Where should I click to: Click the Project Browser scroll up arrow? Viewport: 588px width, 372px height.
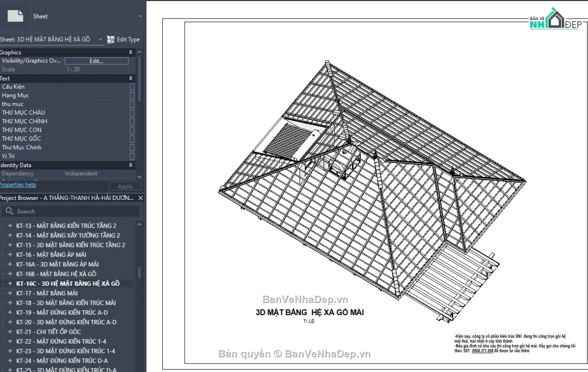140,224
